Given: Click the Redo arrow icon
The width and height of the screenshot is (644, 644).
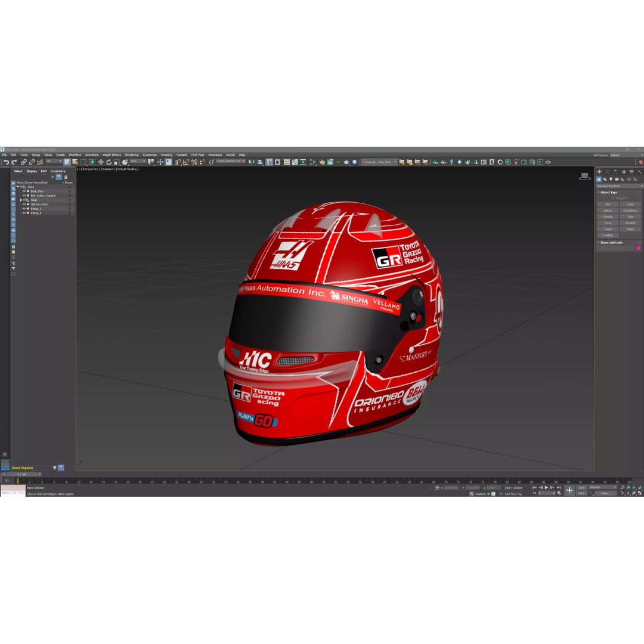Looking at the screenshot, I should [14, 162].
